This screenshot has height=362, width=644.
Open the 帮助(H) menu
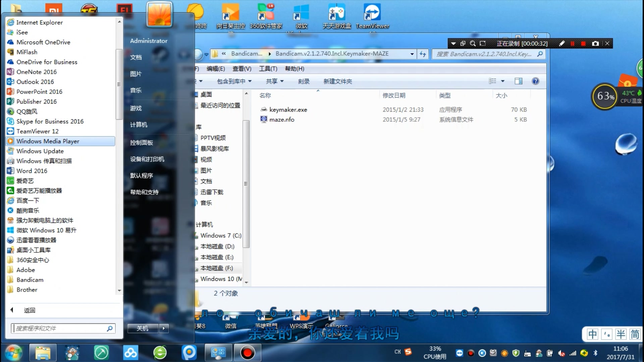pos(294,69)
